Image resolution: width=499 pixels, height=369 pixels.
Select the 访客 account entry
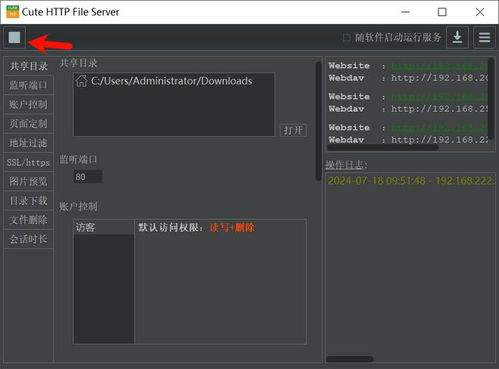[104, 227]
